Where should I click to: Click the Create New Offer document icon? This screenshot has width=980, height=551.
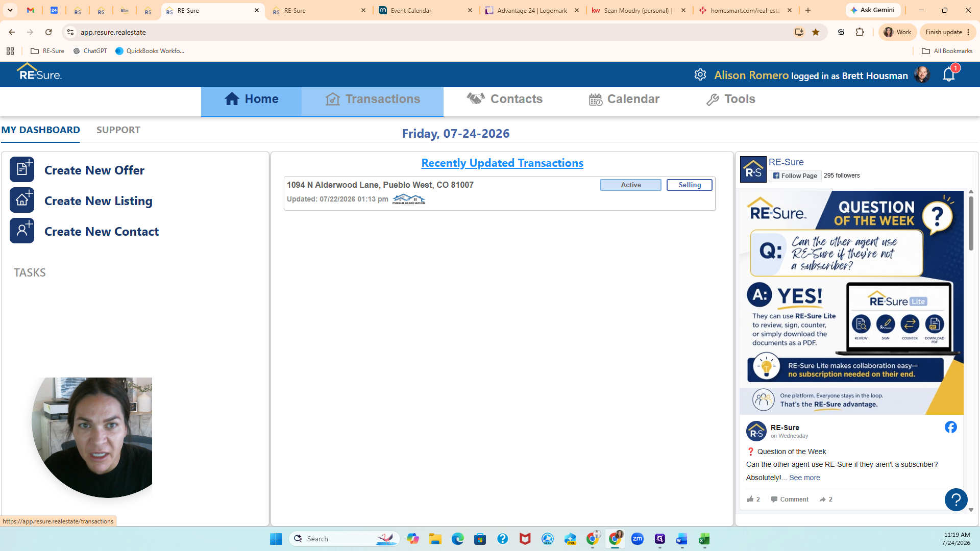coord(22,169)
